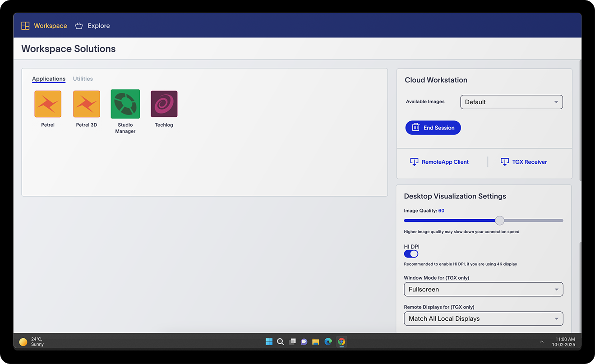Expand the Available Images dropdown
Viewport: 595px width, 364px height.
click(511, 102)
